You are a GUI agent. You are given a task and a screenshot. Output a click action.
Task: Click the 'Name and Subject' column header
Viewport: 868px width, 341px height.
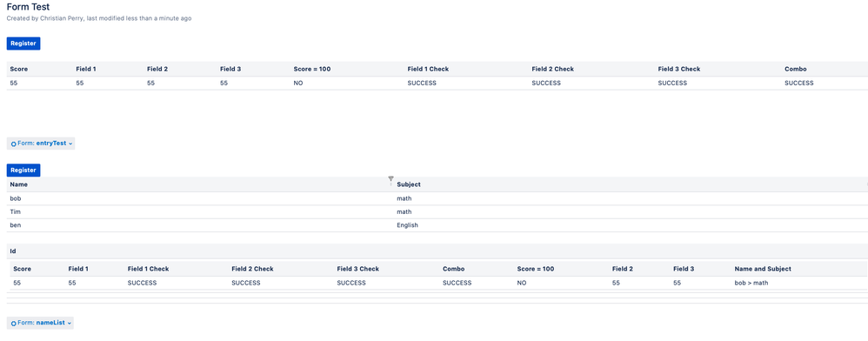763,269
